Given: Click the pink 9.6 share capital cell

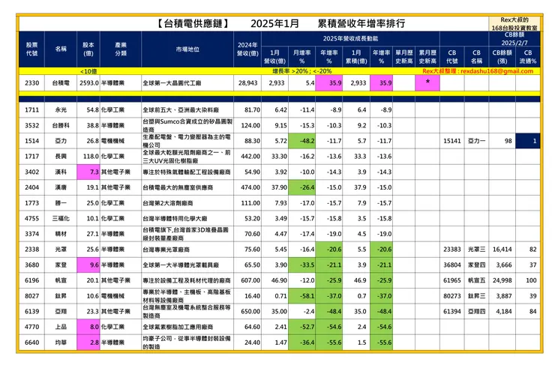Looking at the screenshot, I should 88,265.
